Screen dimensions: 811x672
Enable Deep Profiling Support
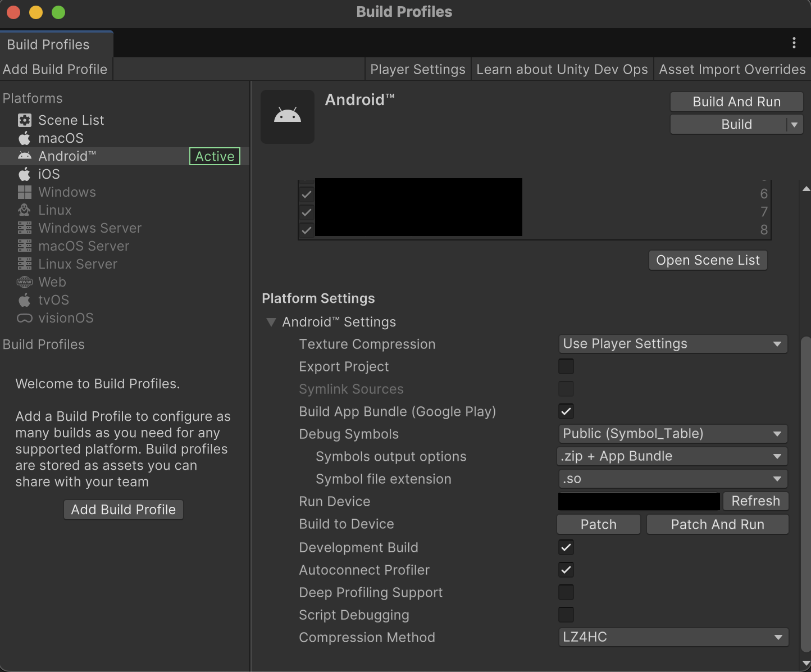[x=566, y=592]
